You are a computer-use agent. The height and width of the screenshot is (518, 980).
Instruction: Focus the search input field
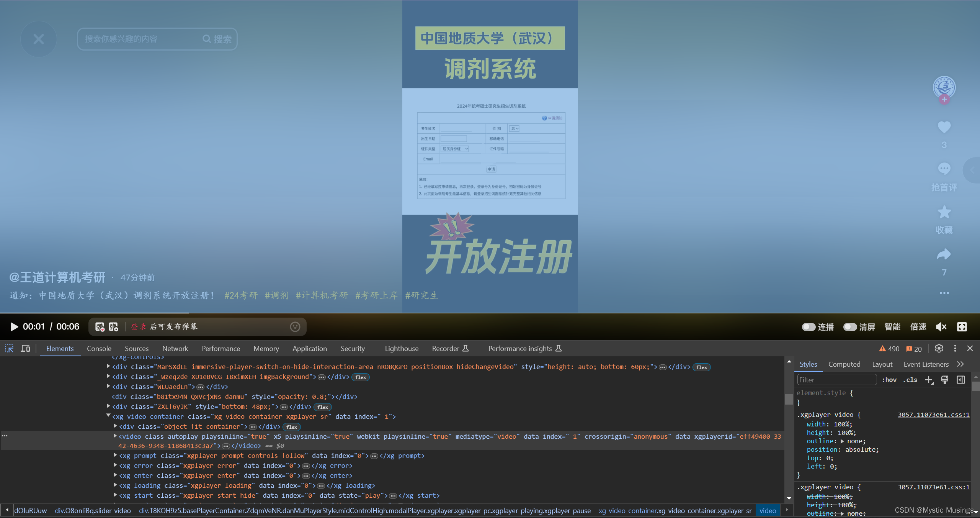[x=140, y=39]
